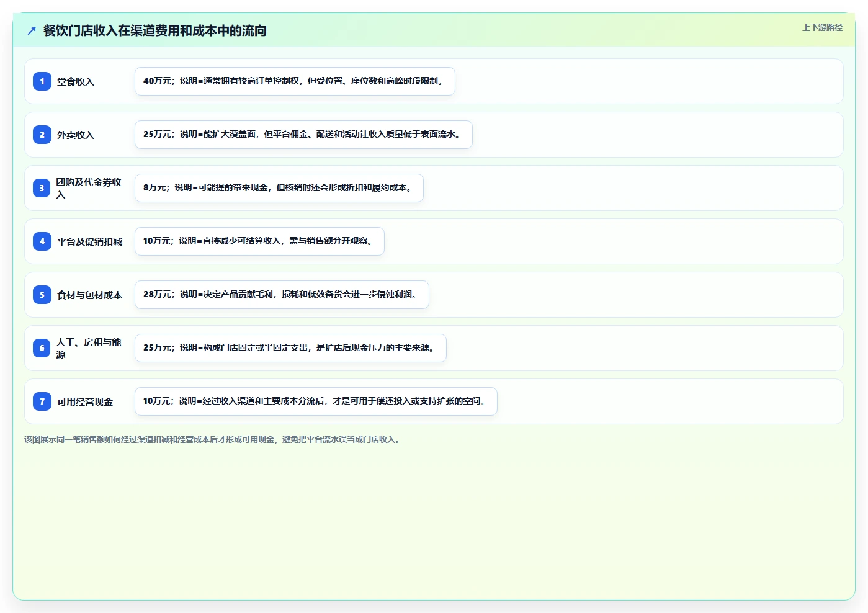Select the 平台及促销扣减 label
868x613 pixels.
tap(90, 242)
